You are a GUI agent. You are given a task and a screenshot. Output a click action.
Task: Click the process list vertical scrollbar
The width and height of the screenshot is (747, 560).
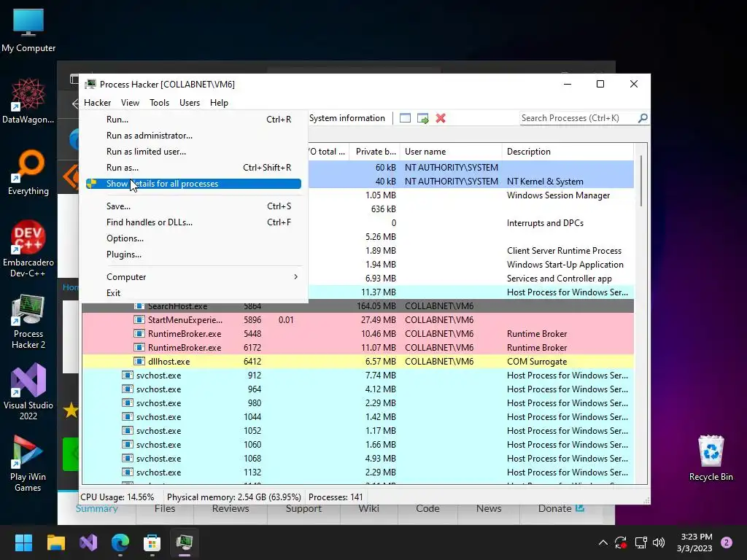(641, 181)
